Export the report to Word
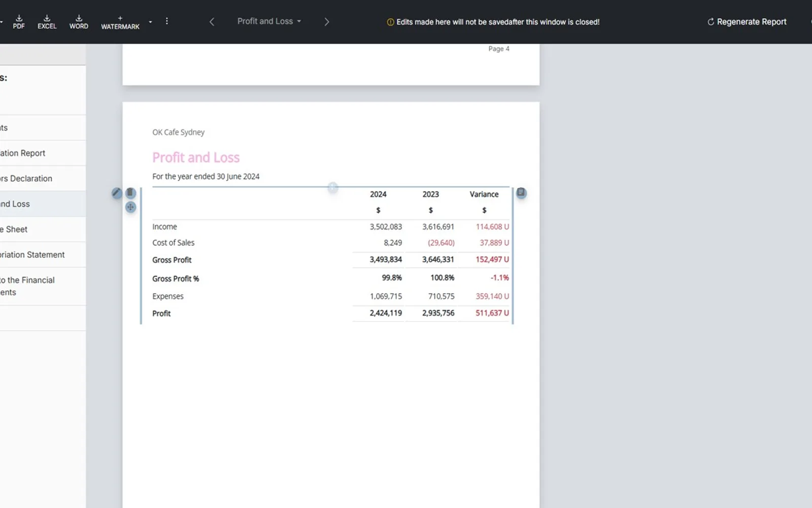The width and height of the screenshot is (812, 508). tap(79, 22)
